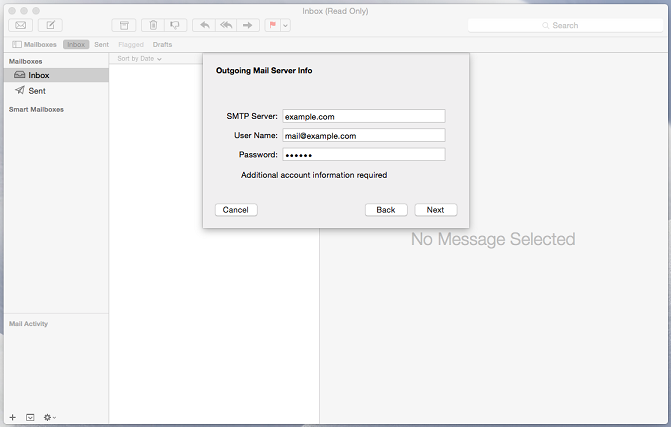Select Sent mailbox in sidebar
The height and width of the screenshot is (427, 671).
pos(37,90)
